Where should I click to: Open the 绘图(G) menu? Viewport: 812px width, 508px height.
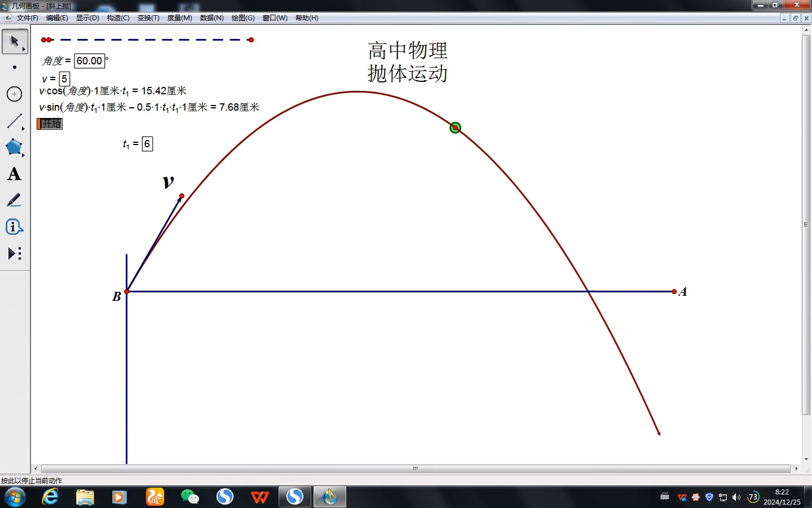243,18
